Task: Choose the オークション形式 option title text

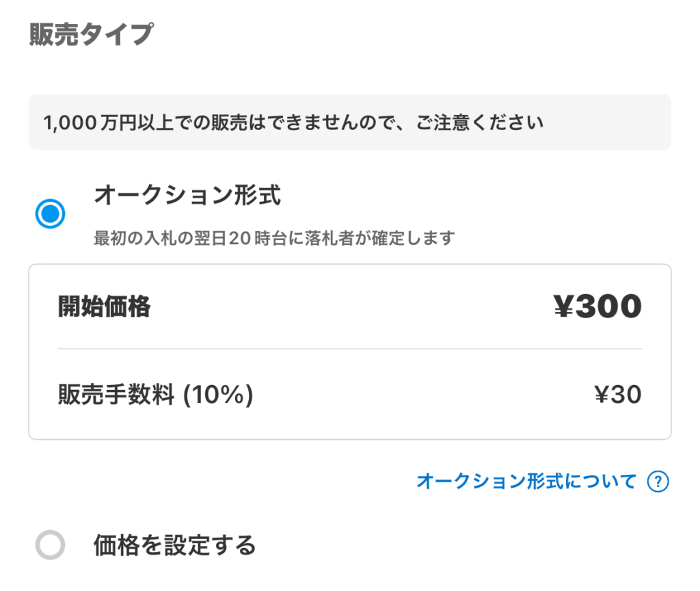Action: click(x=187, y=196)
